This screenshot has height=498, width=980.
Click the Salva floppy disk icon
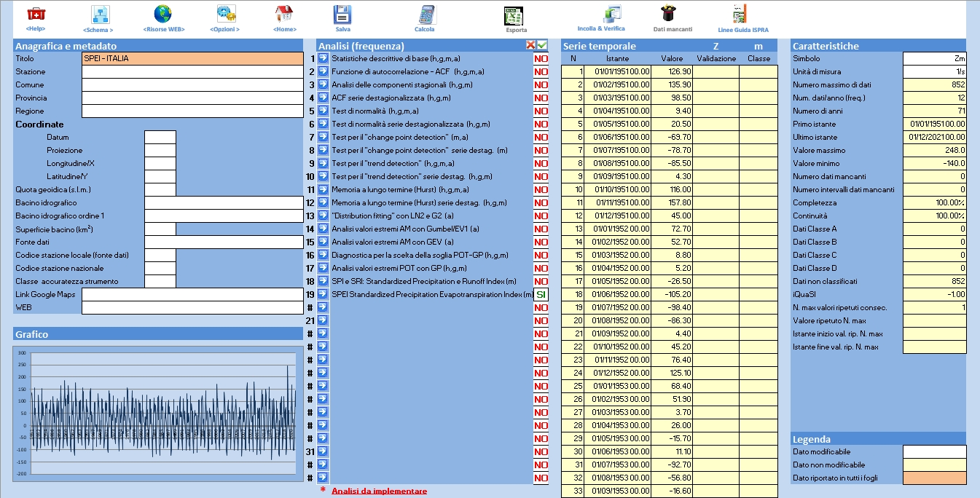342,15
